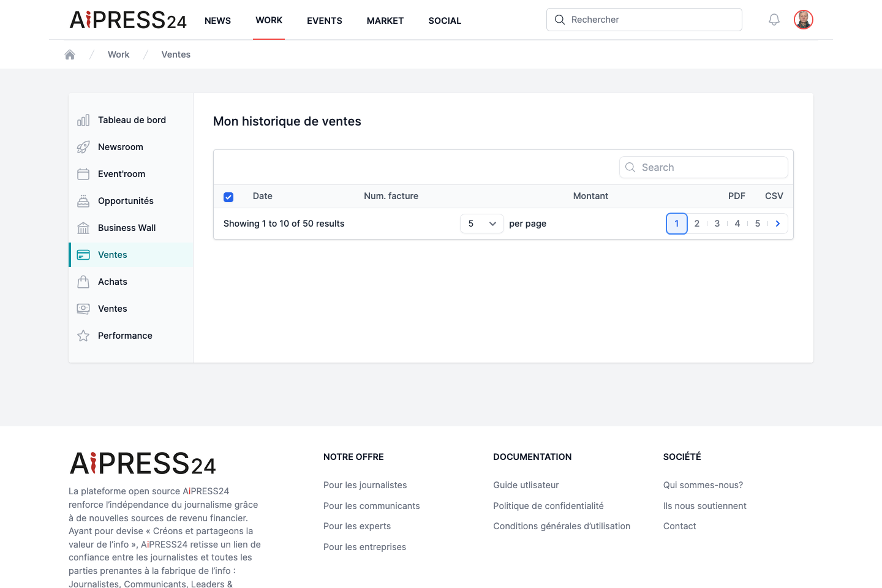Screen dimensions: 882x588
Task: Select Business Wall in the sidebar
Action: click(x=131, y=228)
